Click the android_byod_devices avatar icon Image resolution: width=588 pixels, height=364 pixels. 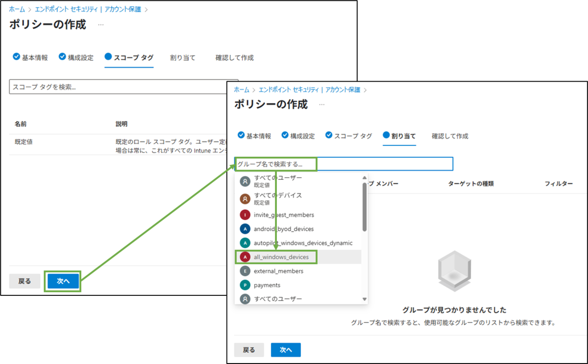click(x=245, y=229)
